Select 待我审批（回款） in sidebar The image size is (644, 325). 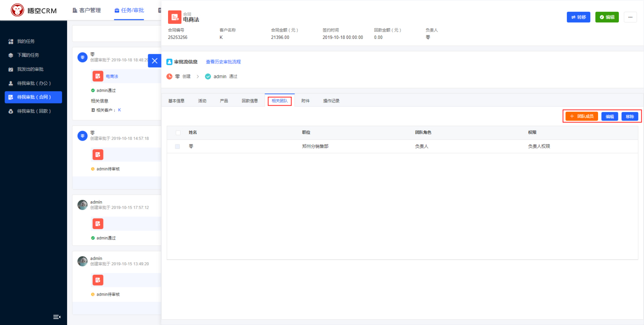[34, 111]
